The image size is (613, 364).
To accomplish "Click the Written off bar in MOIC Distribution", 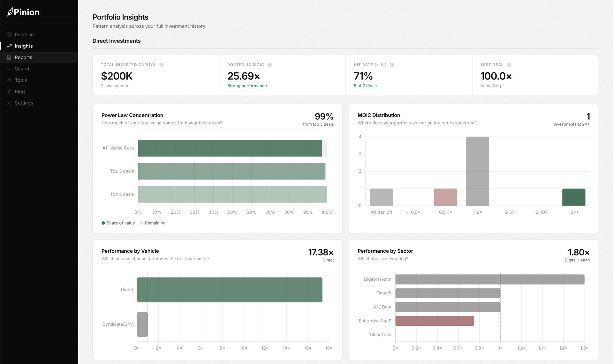I will pos(382,197).
